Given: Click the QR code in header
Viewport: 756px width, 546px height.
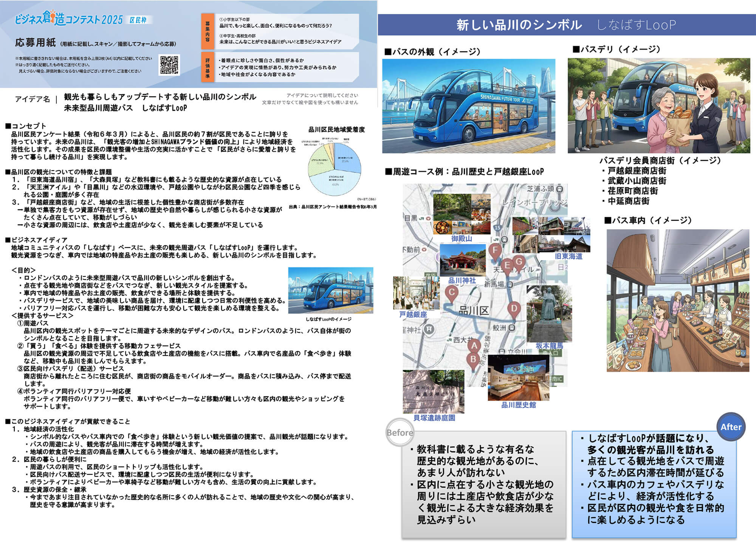Looking at the screenshot, I should coord(169,65).
